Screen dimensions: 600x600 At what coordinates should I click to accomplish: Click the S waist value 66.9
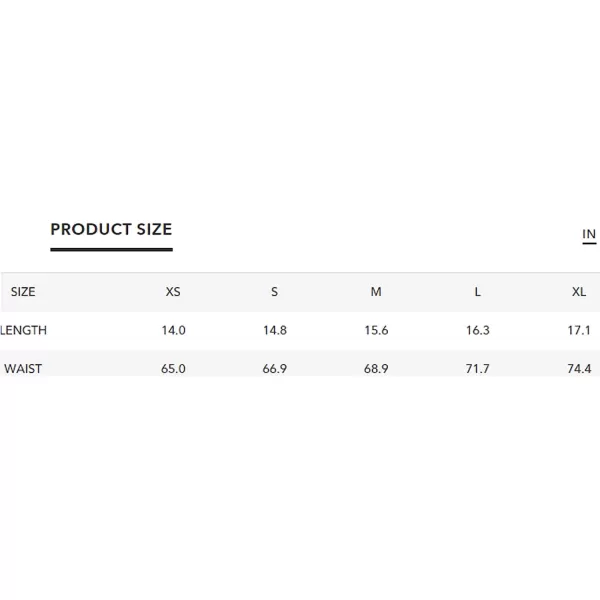pyautogui.click(x=275, y=369)
